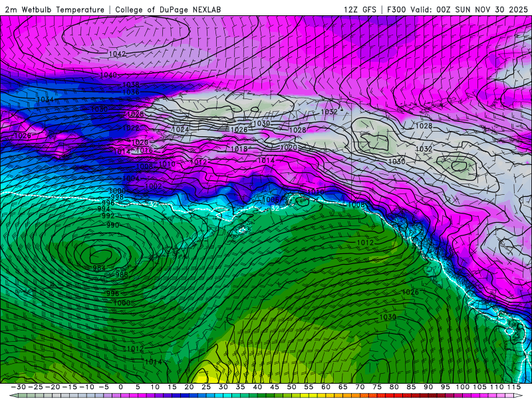
Task: Click the 1038 isobar label
Action: [x=131, y=84]
